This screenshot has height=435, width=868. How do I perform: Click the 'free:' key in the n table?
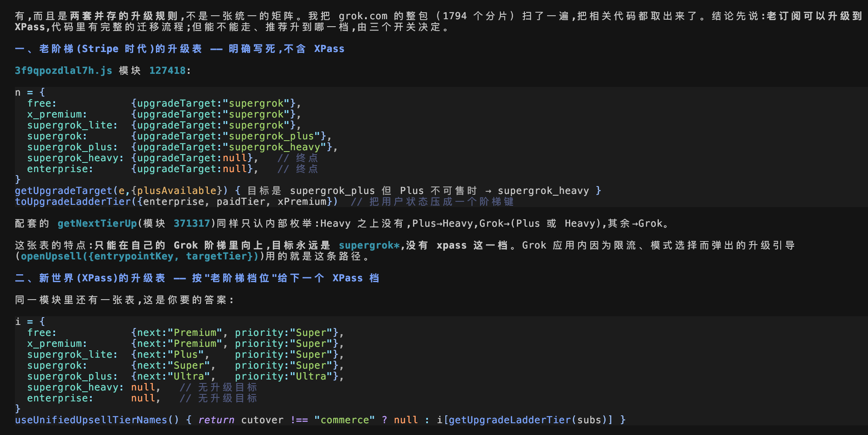pyautogui.click(x=42, y=104)
